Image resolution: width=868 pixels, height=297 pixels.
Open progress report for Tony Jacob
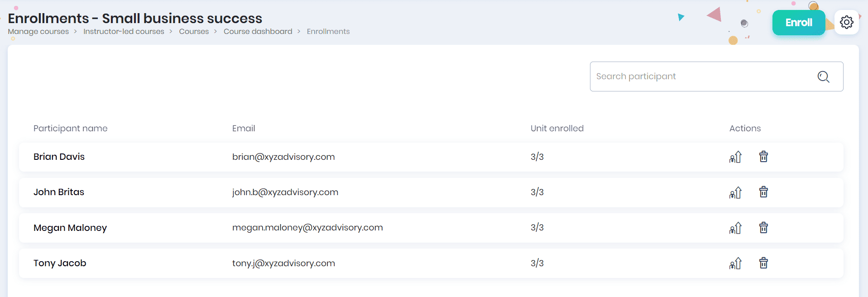click(735, 263)
